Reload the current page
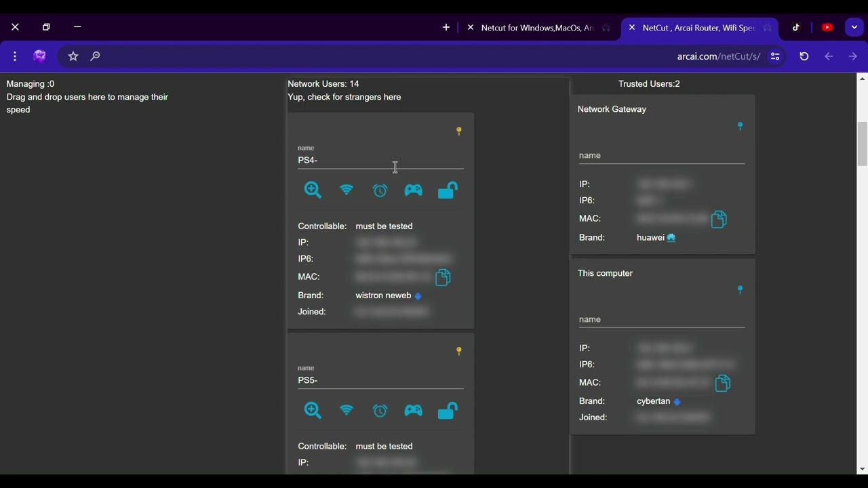The image size is (868, 488). click(804, 56)
